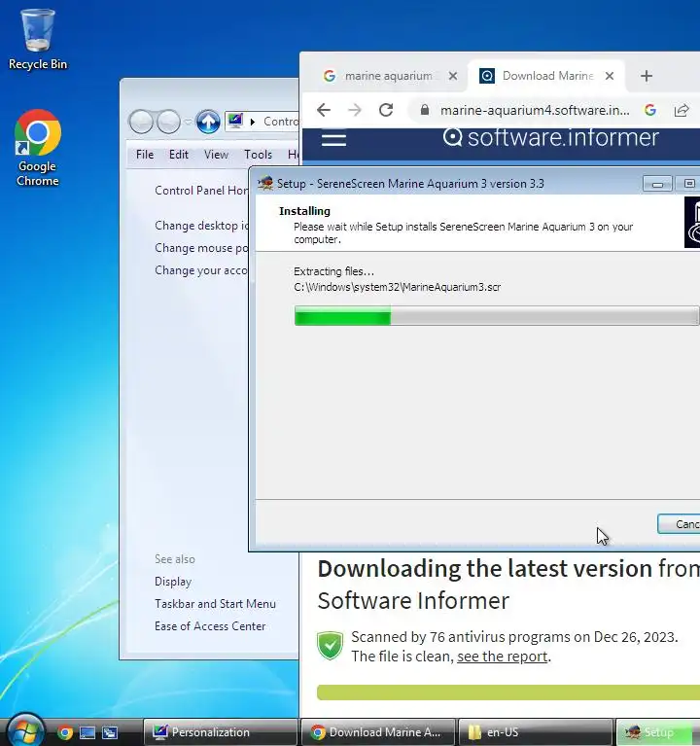700x746 pixels.
Task: Click the lock site info icon
Action: coord(425,110)
